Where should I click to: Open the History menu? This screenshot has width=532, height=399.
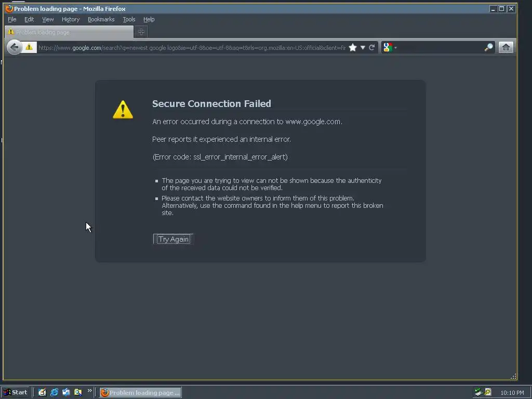tap(71, 19)
